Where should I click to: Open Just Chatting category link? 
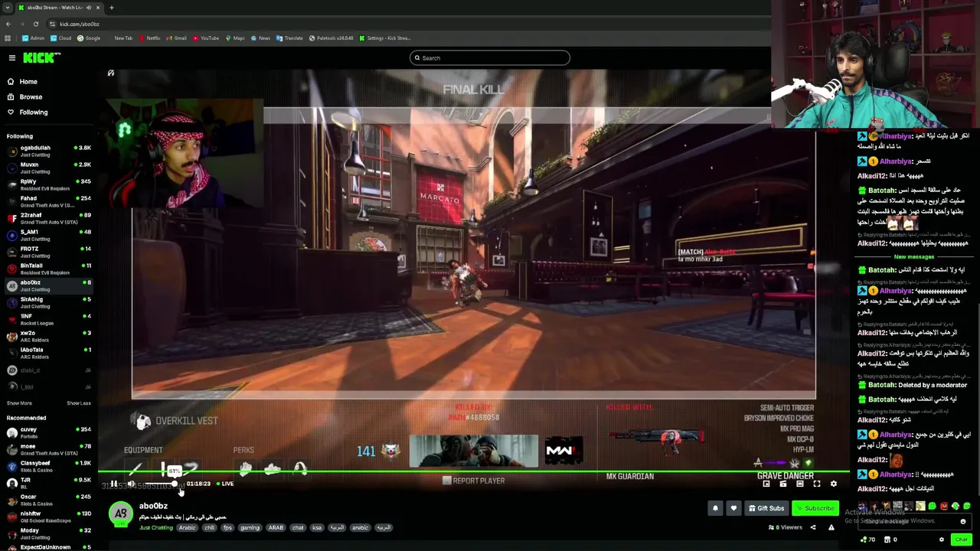(x=156, y=527)
